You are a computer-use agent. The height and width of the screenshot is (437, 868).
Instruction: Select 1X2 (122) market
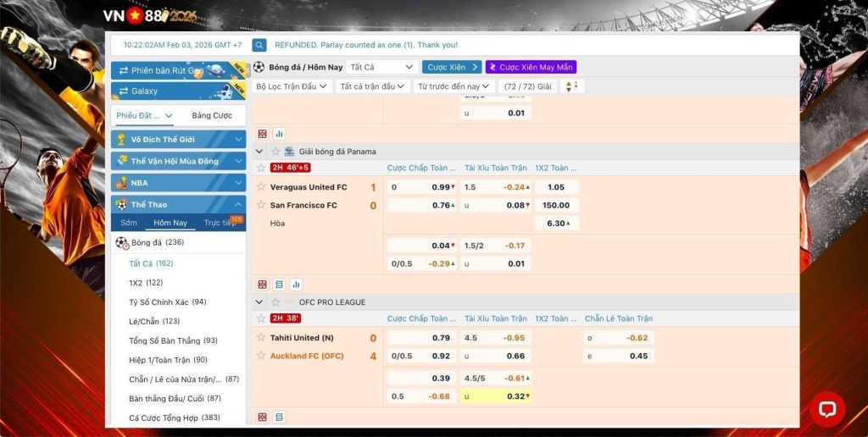[x=146, y=283]
